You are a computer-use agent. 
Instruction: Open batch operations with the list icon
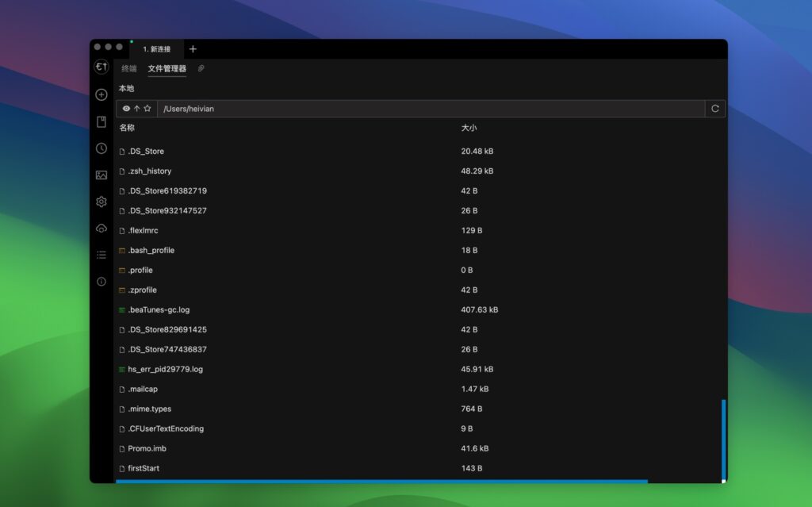coord(101,254)
